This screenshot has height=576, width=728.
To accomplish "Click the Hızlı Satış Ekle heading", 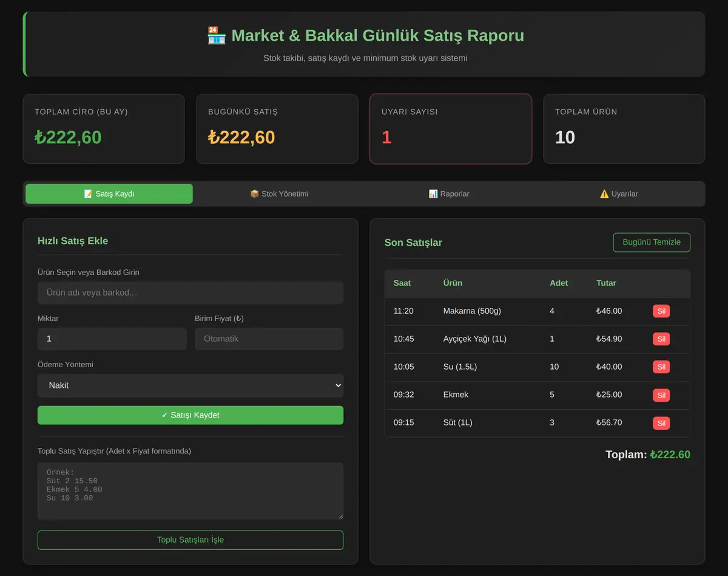I will tap(73, 241).
